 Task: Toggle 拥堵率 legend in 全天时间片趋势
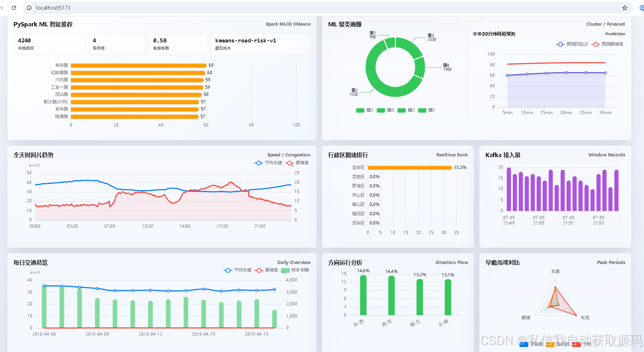click(297, 163)
